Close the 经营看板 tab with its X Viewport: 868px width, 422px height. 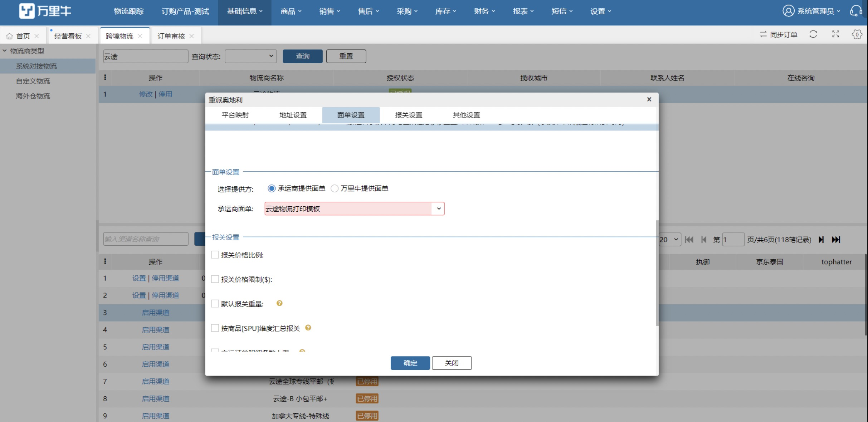(x=88, y=36)
